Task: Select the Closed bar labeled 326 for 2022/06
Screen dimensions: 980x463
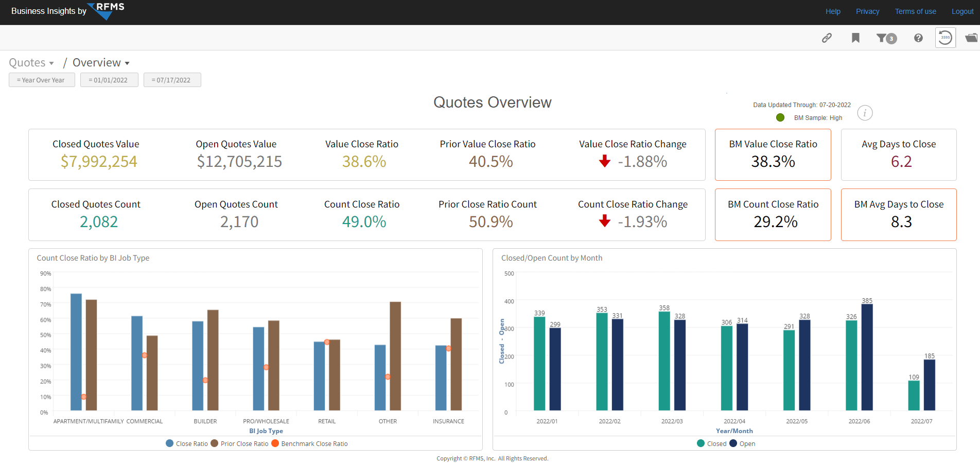Action: [x=851, y=365]
